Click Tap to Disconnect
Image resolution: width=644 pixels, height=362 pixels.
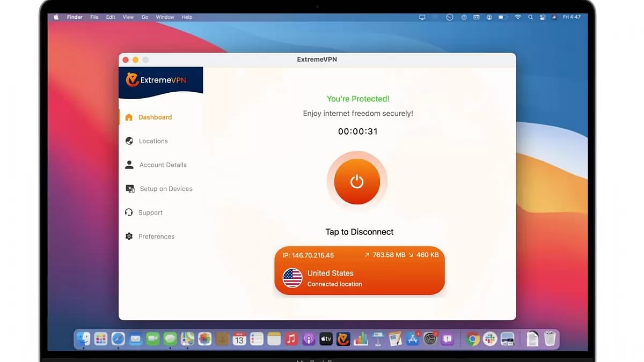click(359, 232)
